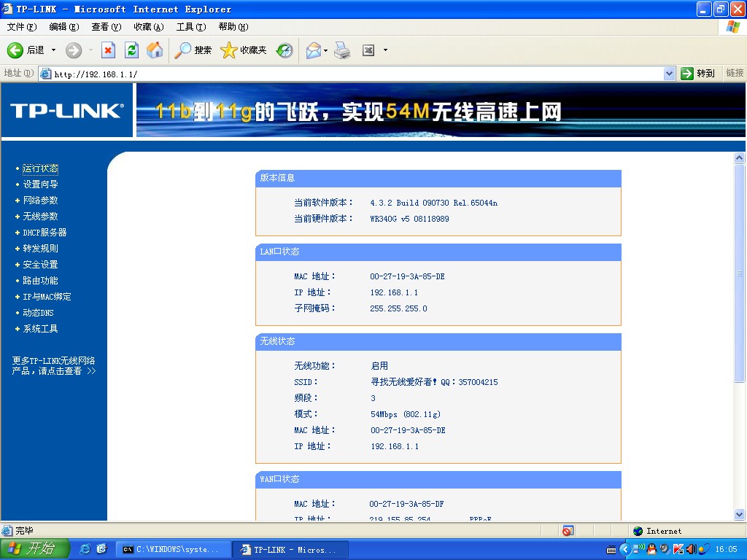Screen dimensions: 747x560
Task: Click the system tray clock 16:05
Action: [x=727, y=550]
